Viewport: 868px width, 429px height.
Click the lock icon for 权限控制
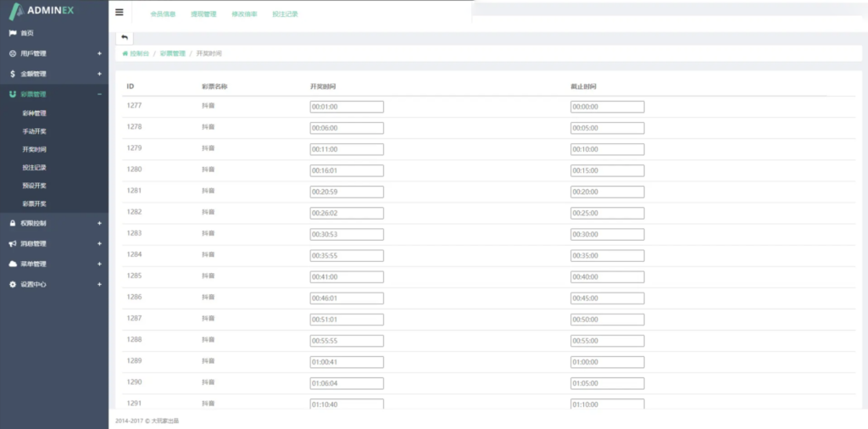click(x=12, y=223)
